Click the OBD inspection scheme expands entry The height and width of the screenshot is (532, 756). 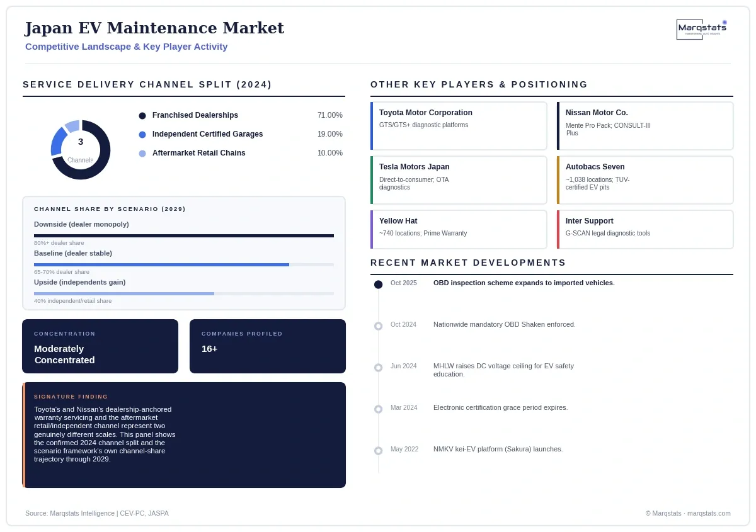[x=524, y=283]
